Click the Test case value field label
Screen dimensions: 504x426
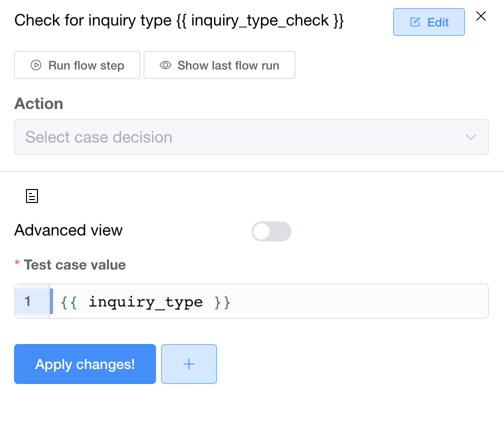point(74,264)
